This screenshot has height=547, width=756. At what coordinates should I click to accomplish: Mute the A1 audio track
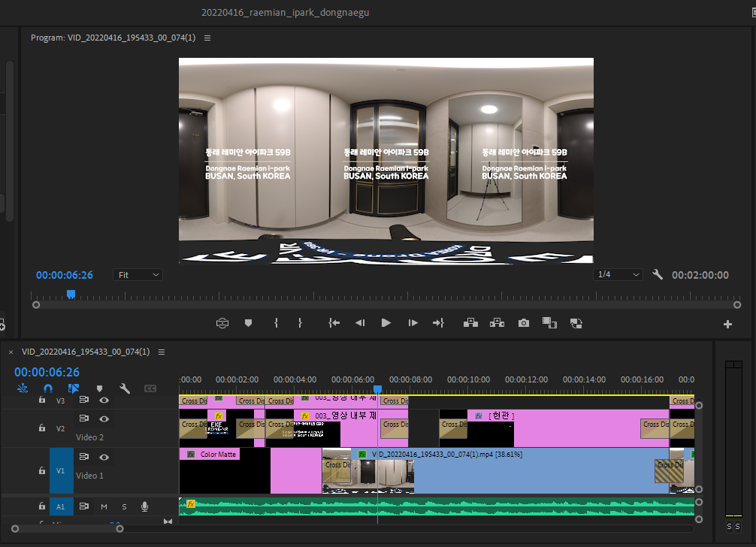click(x=104, y=506)
